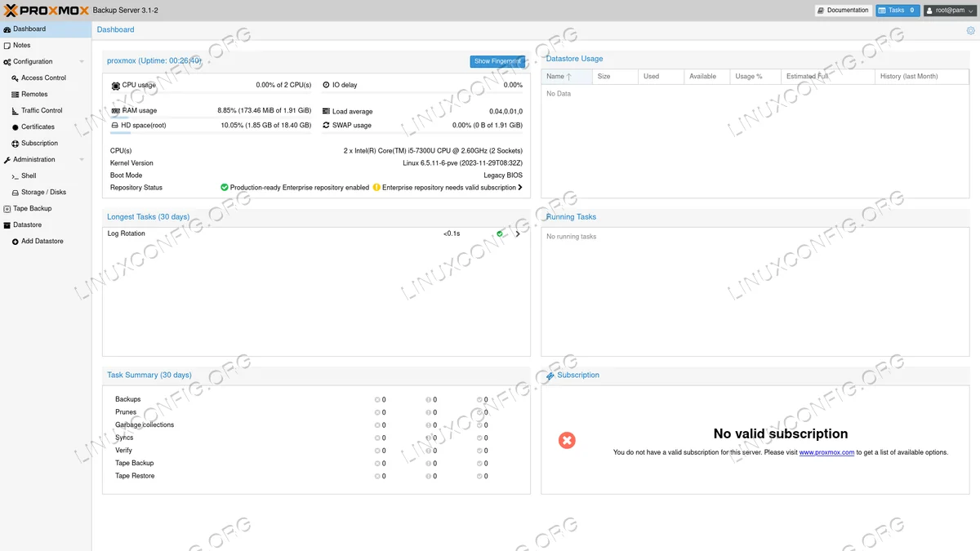Click the Administration wrench icon
This screenshot has width=980, height=551.
7,160
